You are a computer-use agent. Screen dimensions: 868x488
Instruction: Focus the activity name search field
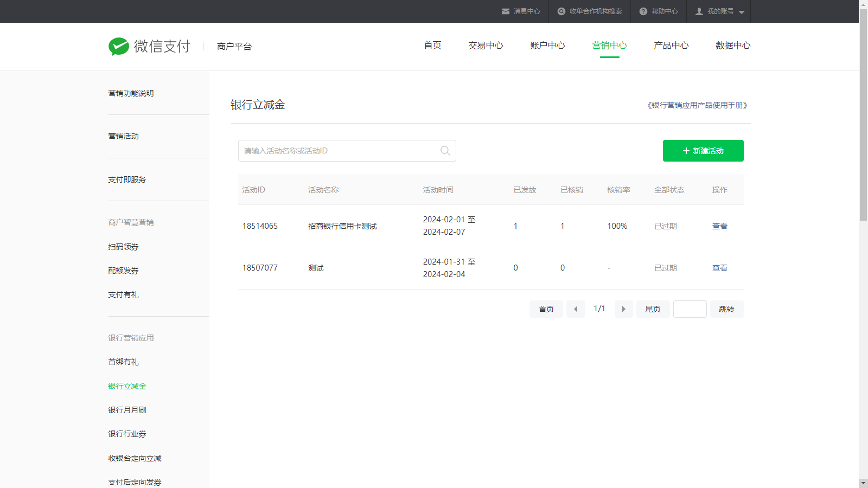coord(339,151)
